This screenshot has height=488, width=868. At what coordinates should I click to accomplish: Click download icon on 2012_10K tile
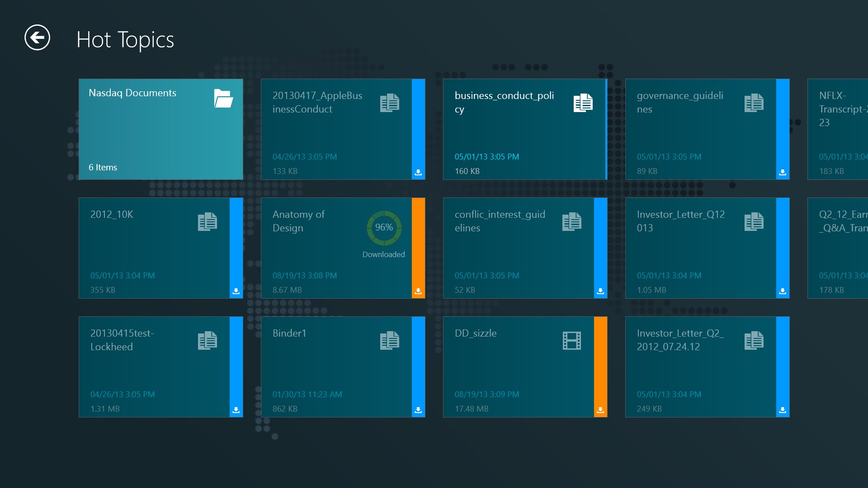236,291
